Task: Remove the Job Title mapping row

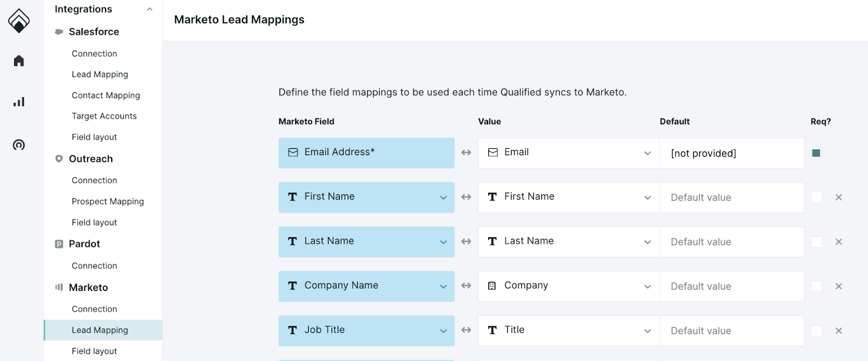Action: [x=839, y=331]
